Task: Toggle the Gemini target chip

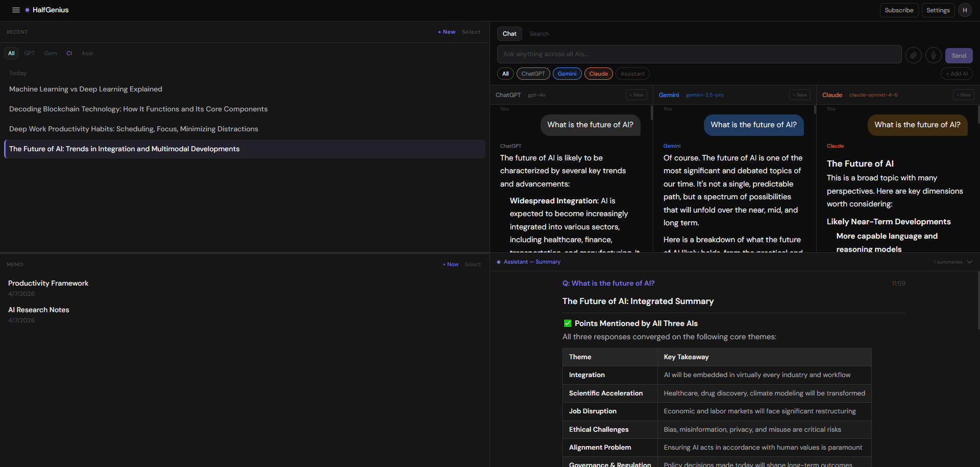Action: 567,74
